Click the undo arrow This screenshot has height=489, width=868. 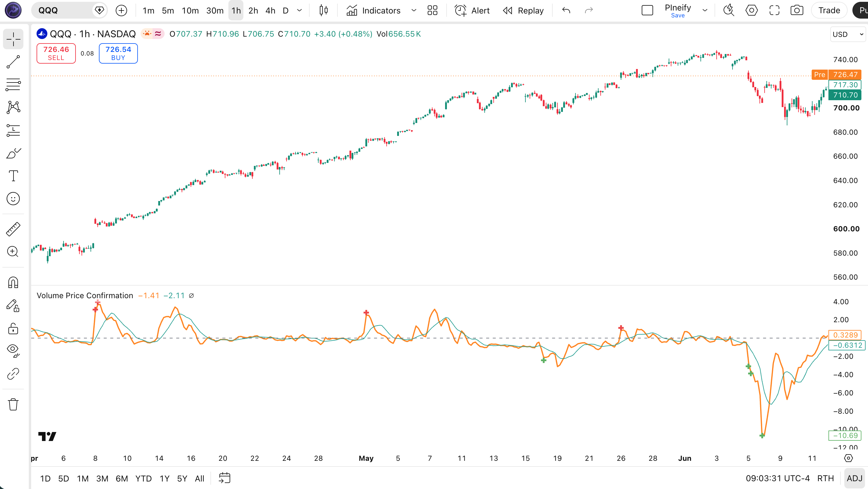coord(566,10)
